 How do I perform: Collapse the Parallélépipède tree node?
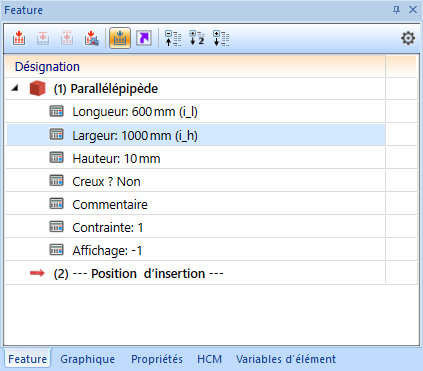(14, 88)
